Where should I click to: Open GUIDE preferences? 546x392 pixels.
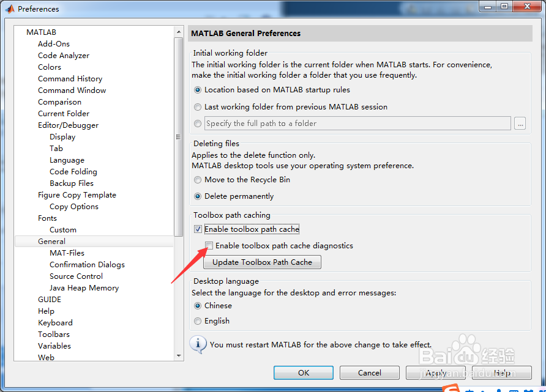(x=50, y=300)
